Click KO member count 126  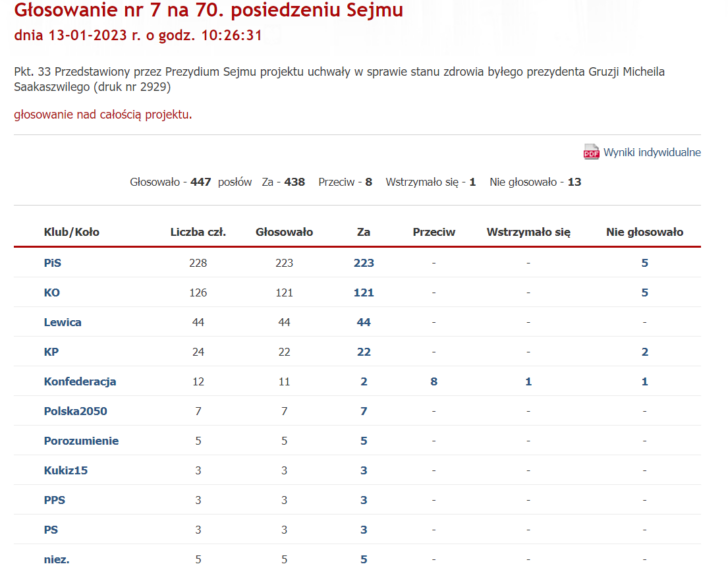(x=198, y=293)
